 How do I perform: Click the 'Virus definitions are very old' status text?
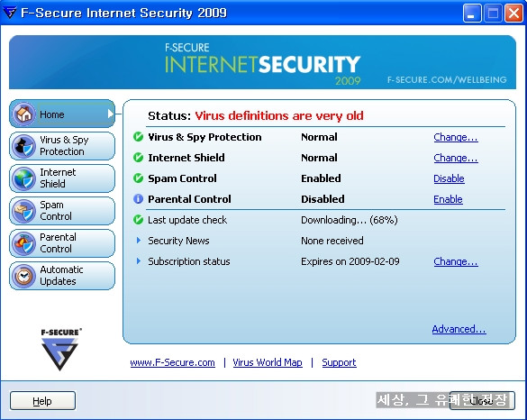click(279, 115)
